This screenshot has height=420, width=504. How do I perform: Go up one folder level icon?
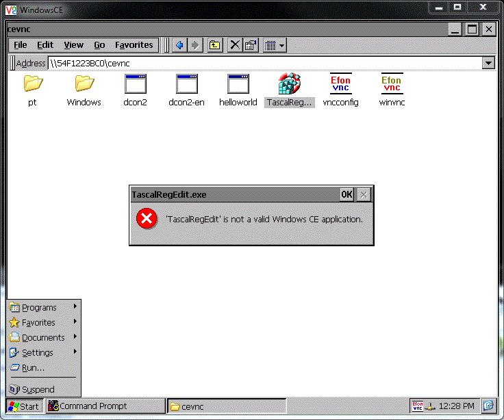[215, 45]
